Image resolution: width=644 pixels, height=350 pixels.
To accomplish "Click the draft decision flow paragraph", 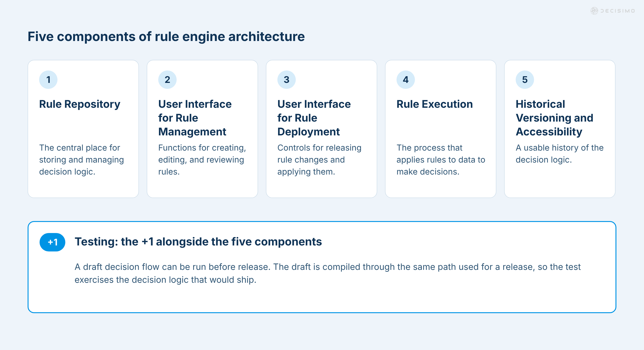I will click(328, 273).
